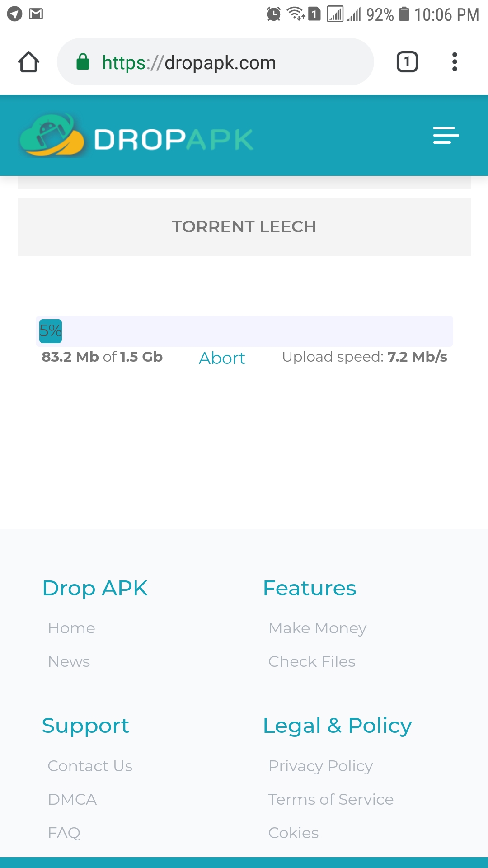The height and width of the screenshot is (868, 488).
Task: Tap the Gmail notification icon in status bar
Action: 36,14
